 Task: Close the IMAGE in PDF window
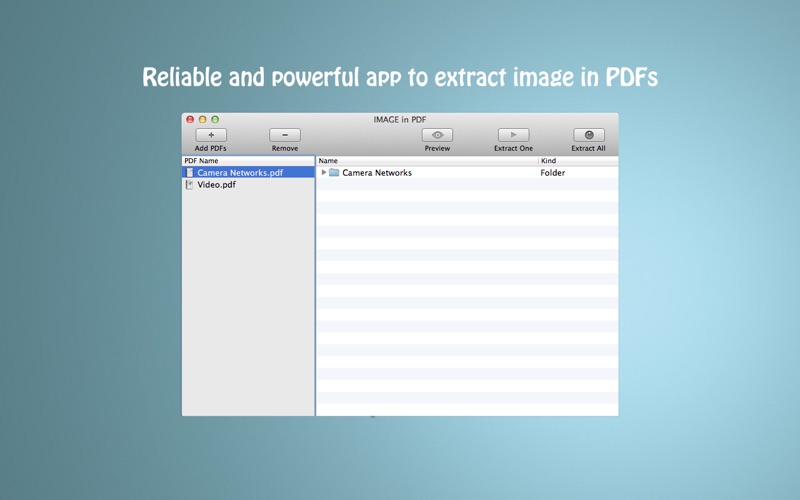[x=190, y=119]
